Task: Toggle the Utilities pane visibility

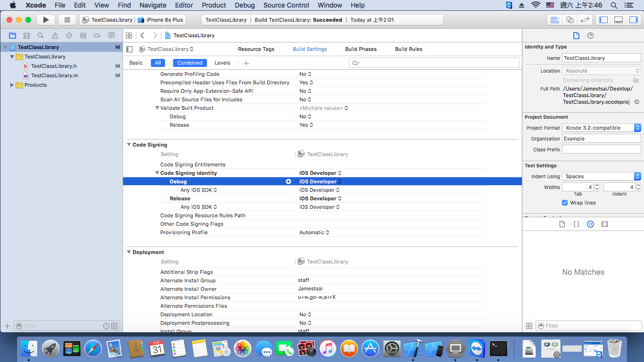Action: [633, 20]
